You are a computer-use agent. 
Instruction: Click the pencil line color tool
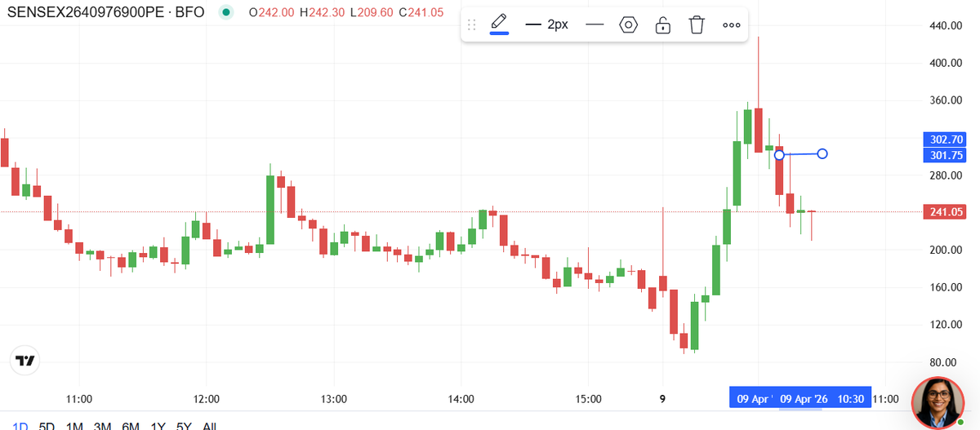coord(499,24)
